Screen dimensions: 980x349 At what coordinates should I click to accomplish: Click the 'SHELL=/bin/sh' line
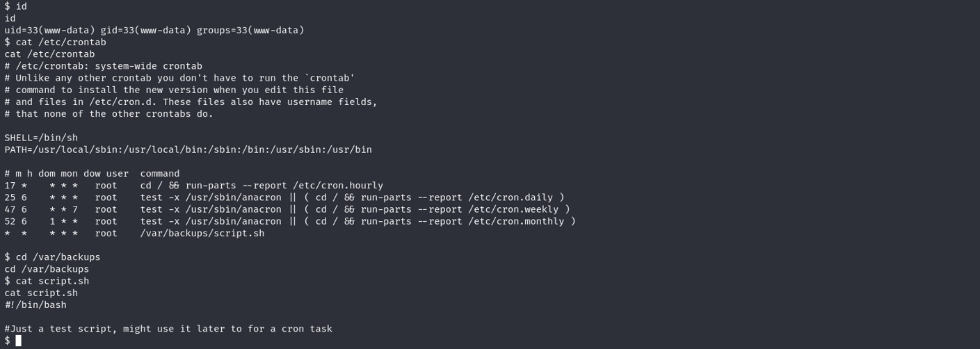point(41,138)
